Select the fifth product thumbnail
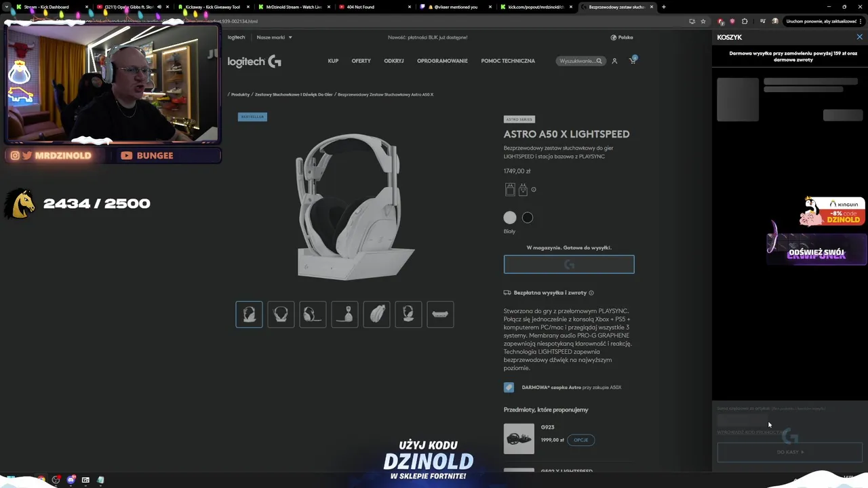Viewport: 868px width, 488px height. (x=376, y=314)
